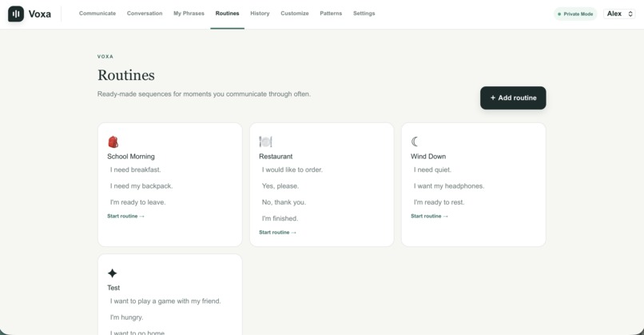Click the Restaurant card title

pos(276,157)
